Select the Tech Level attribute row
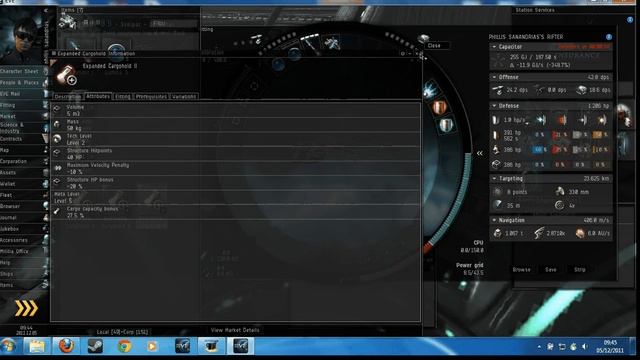The height and width of the screenshot is (360, 640). (x=236, y=139)
